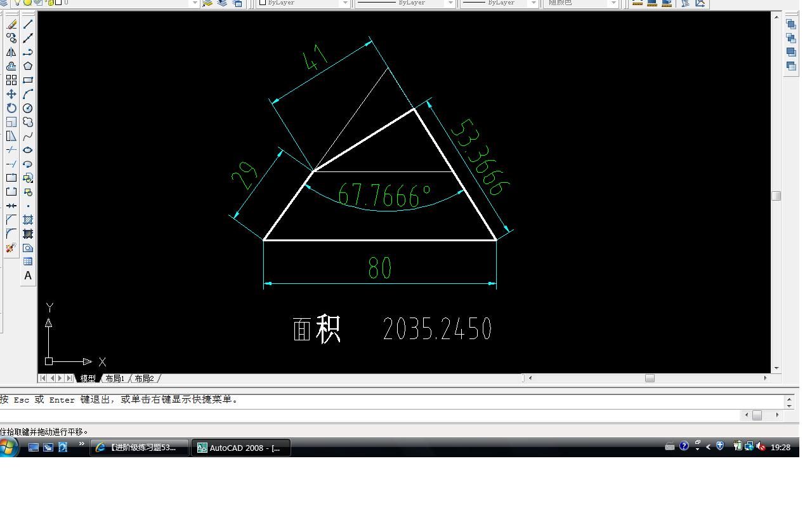812x508 pixels.
Task: Select the Chamfer tool
Action: click(11, 220)
